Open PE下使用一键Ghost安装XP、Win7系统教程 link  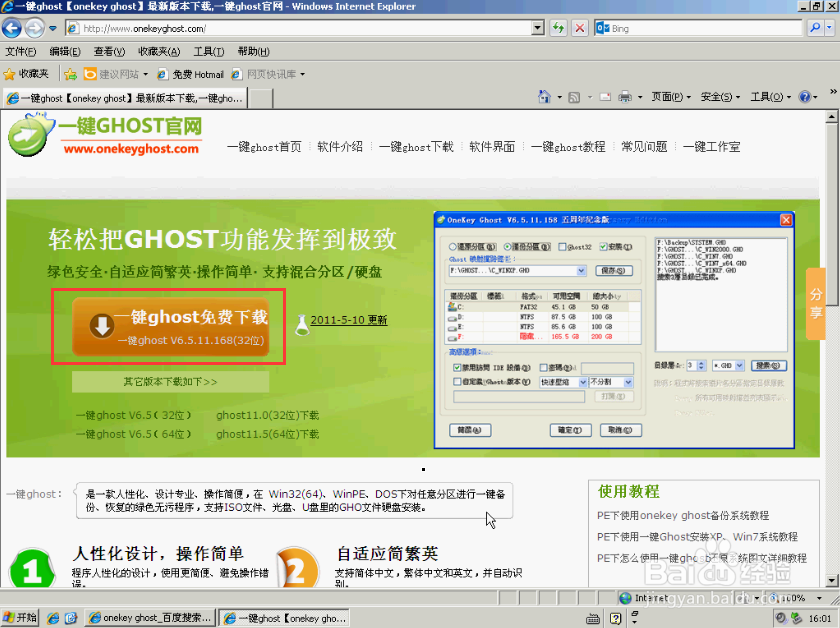(x=698, y=537)
